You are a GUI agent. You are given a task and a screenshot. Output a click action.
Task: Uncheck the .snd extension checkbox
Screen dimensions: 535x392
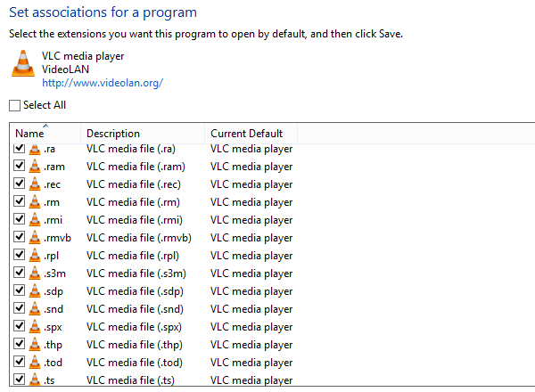pyautogui.click(x=19, y=307)
